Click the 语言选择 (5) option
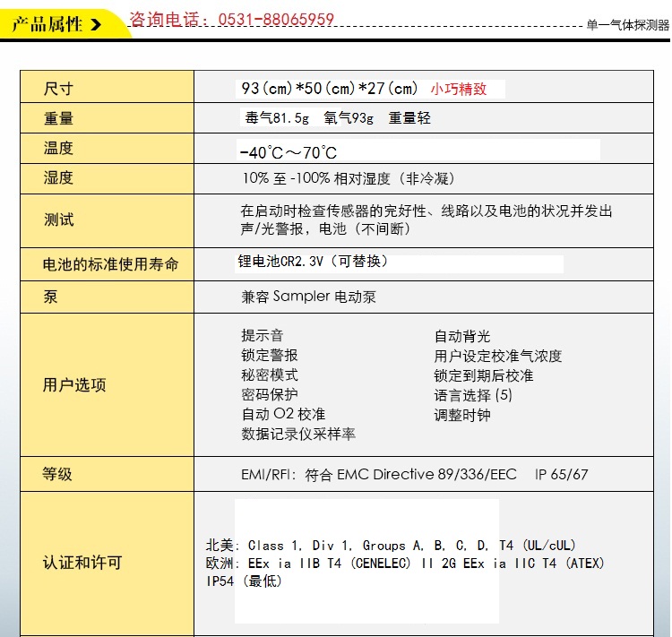The height and width of the screenshot is (637, 672). coord(473,395)
